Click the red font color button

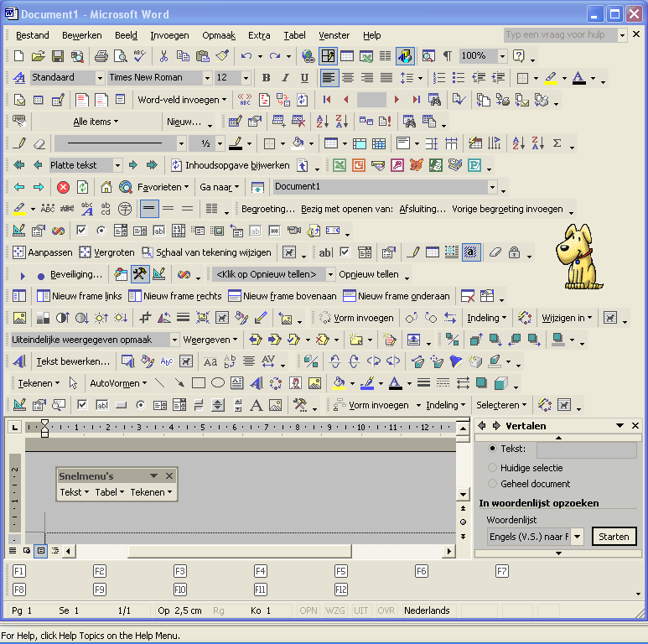(578, 78)
